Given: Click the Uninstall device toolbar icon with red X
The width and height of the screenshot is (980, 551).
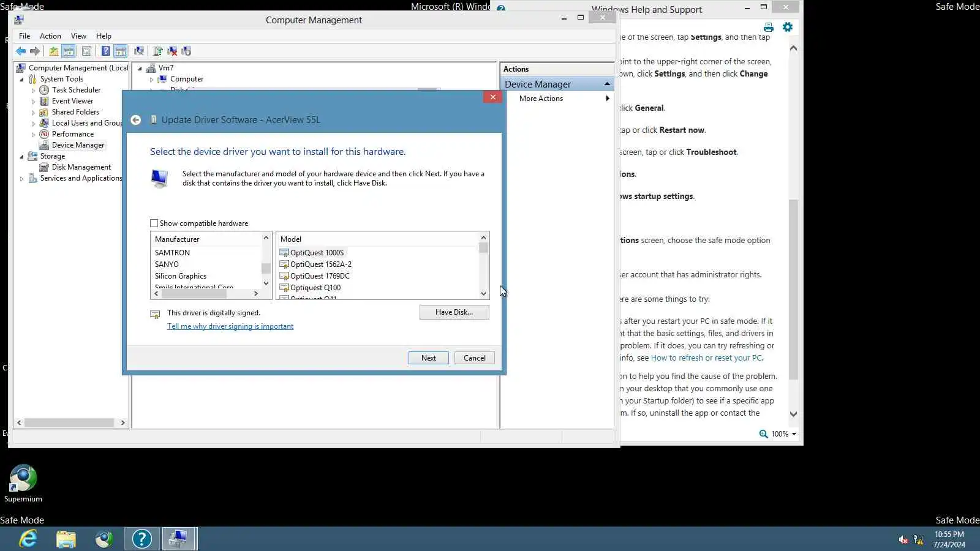Looking at the screenshot, I should (x=172, y=51).
